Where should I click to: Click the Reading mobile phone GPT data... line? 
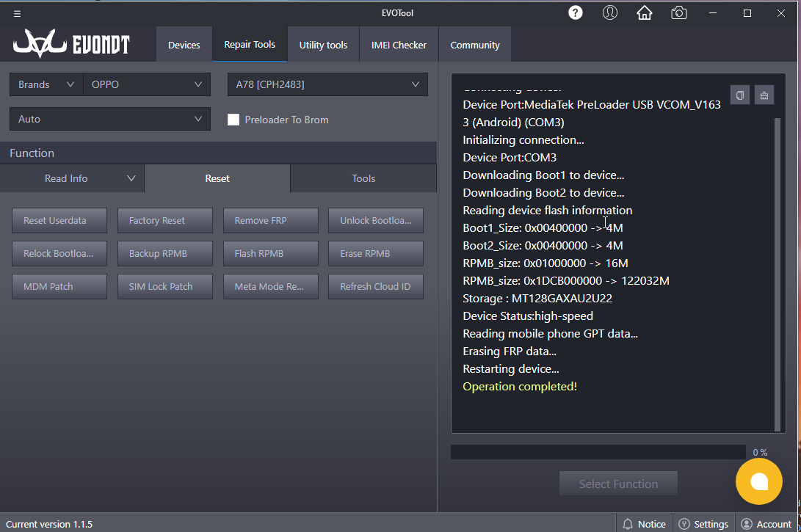pyautogui.click(x=550, y=333)
